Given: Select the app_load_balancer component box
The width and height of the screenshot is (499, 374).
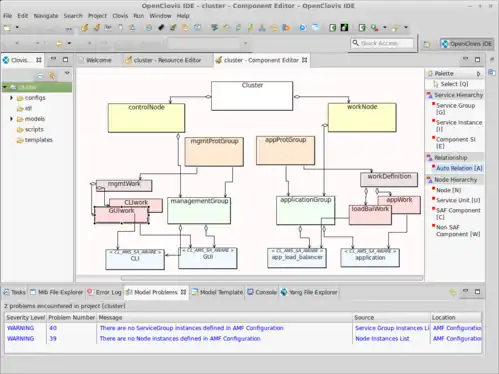Looking at the screenshot, I should point(297,258).
